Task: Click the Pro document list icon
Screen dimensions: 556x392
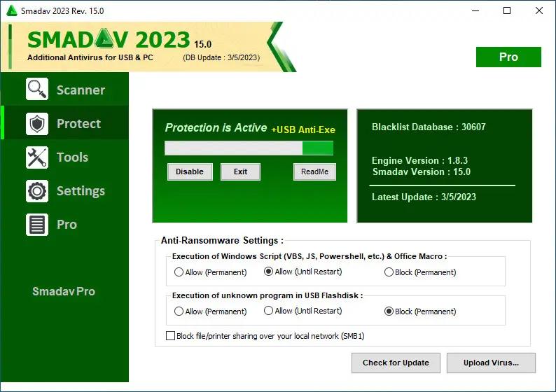Action: (x=37, y=225)
